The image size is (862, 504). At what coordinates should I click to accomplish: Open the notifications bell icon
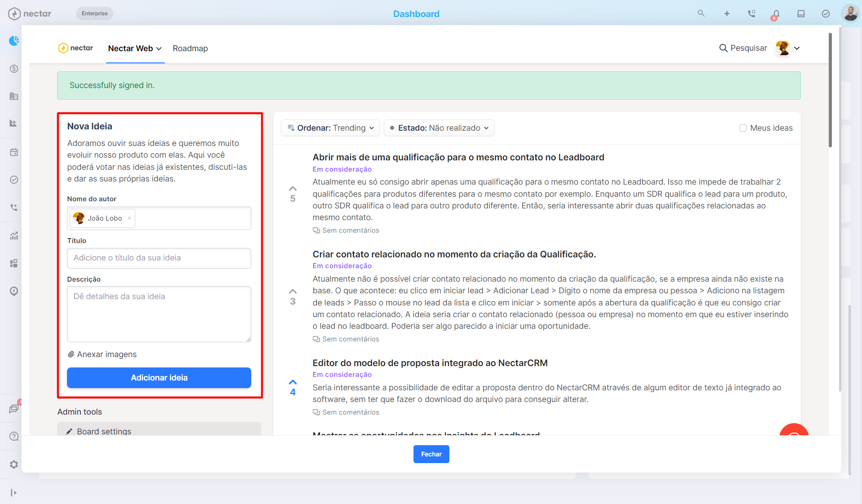click(x=776, y=14)
